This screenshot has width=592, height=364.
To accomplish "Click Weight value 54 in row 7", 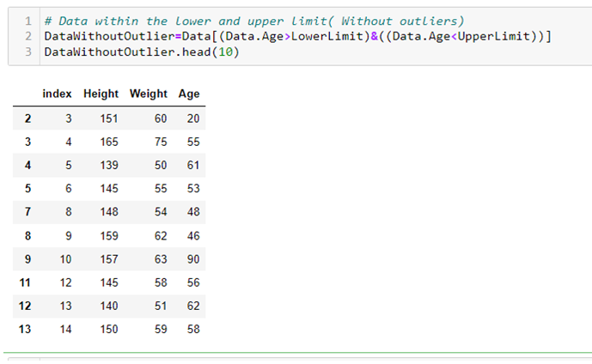I will (x=161, y=212).
